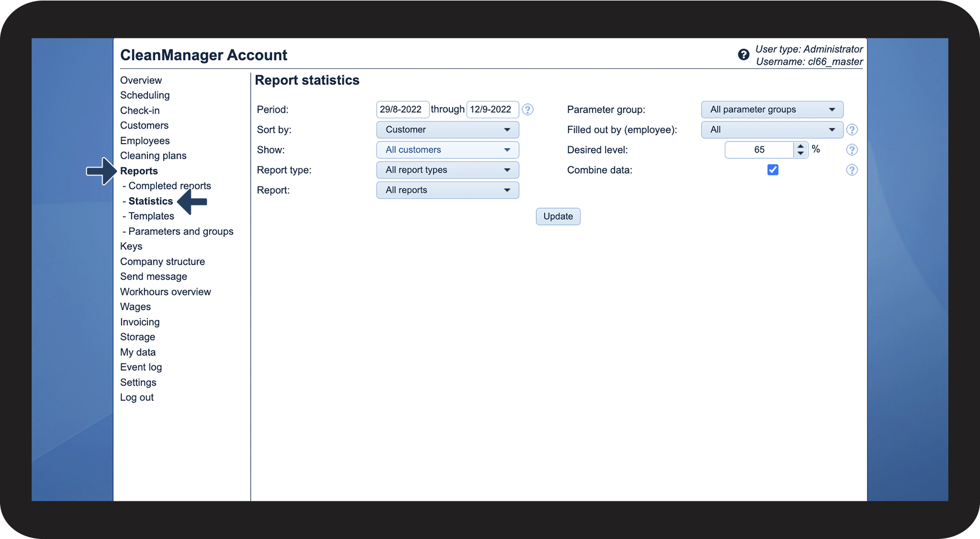Open the Sort by Customer dropdown
This screenshot has height=539, width=980.
point(448,130)
